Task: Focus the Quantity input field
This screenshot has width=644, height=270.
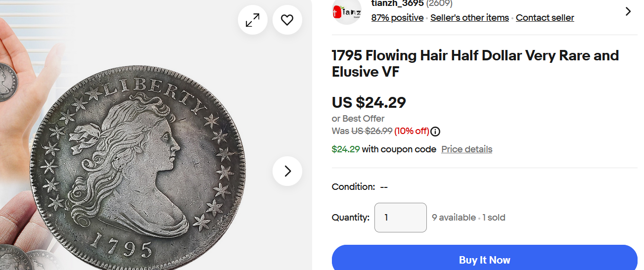Action: point(400,218)
